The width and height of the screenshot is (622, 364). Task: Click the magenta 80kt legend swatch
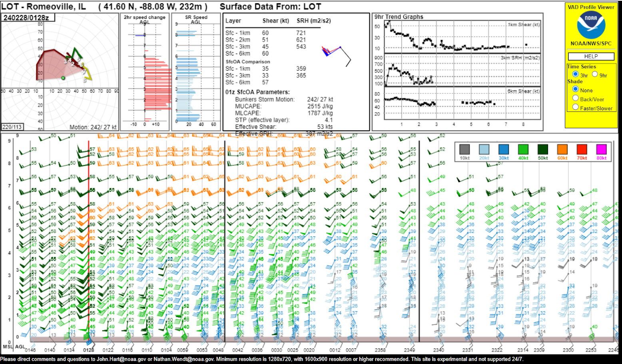(x=602, y=149)
